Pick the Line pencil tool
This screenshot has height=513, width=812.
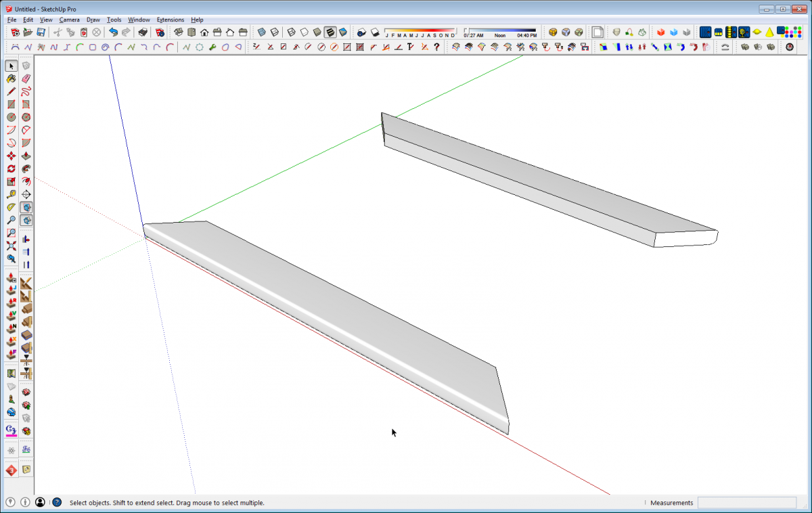(x=12, y=91)
